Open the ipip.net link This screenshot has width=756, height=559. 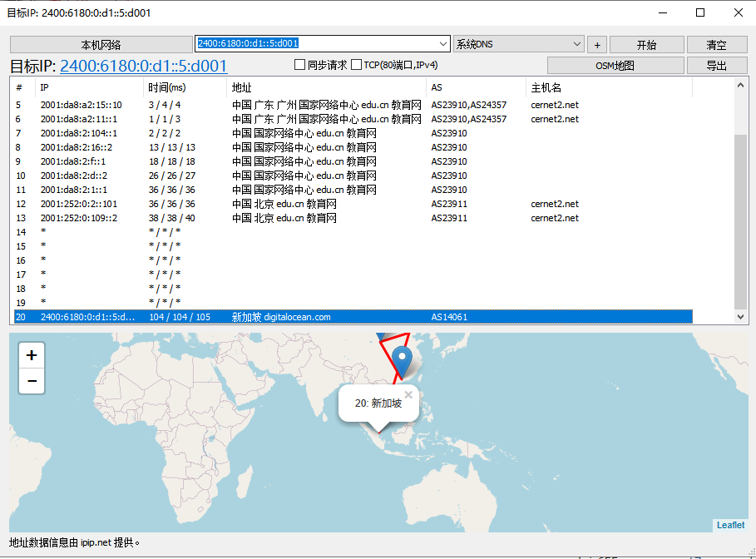[x=96, y=542]
